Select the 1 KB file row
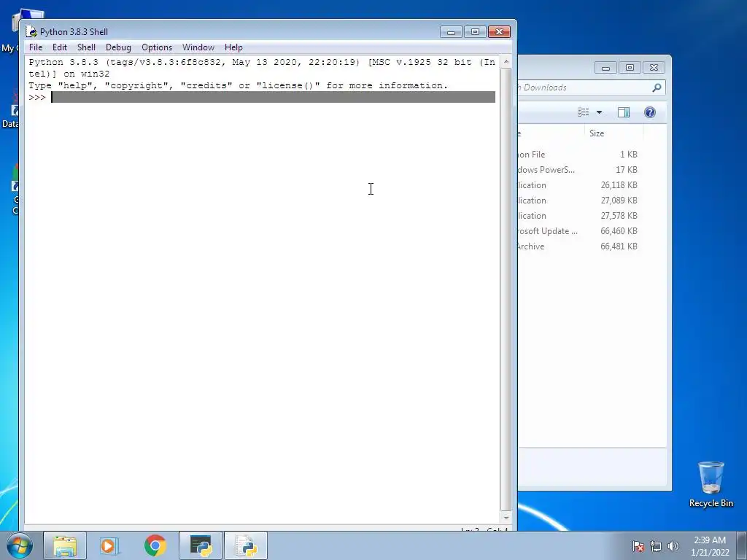The width and height of the screenshot is (747, 560). coord(578,155)
